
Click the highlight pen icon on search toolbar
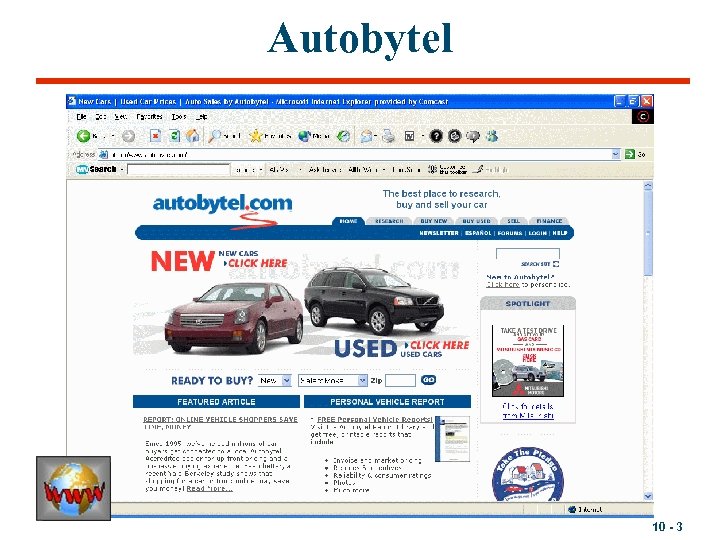click(x=478, y=169)
